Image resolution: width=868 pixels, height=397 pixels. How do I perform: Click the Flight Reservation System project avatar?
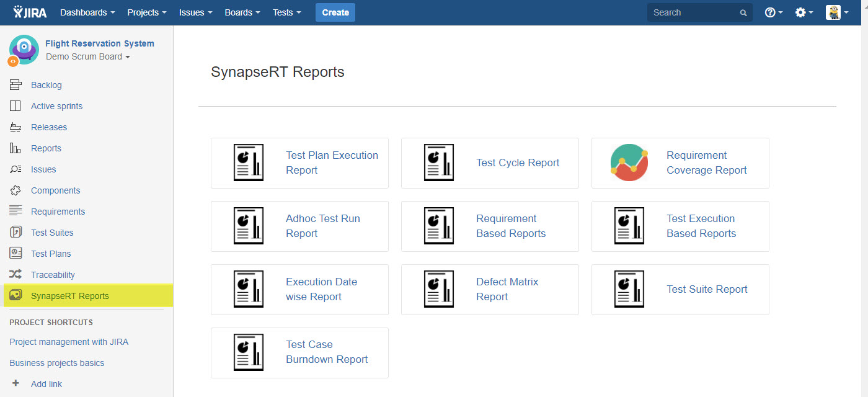click(24, 50)
